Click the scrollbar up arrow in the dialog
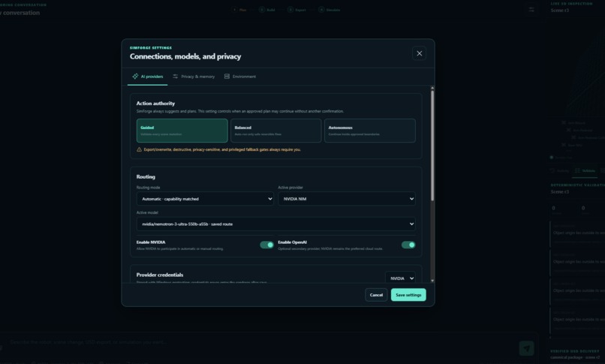 click(432, 88)
